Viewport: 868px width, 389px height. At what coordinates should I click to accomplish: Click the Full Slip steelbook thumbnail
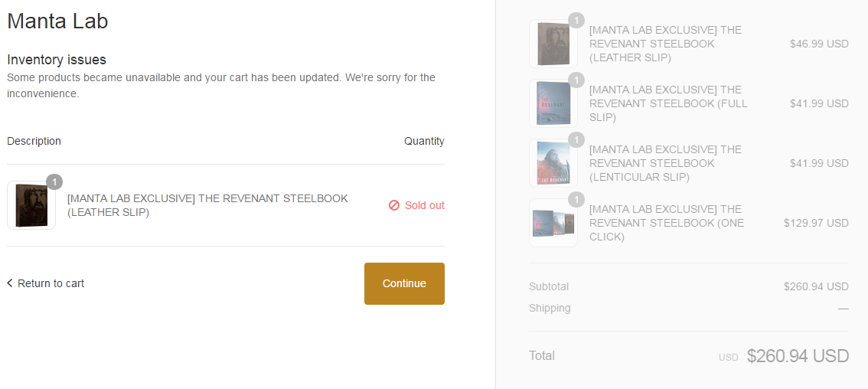click(x=553, y=103)
